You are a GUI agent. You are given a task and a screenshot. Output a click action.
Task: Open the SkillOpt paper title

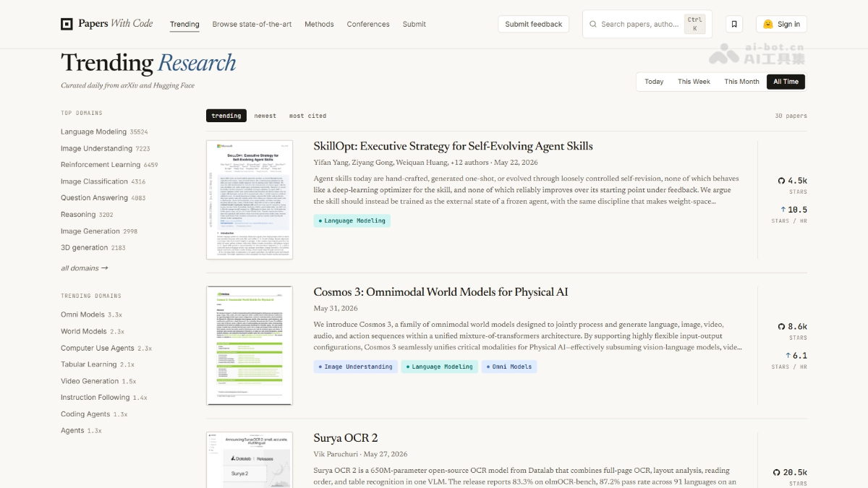coord(453,146)
